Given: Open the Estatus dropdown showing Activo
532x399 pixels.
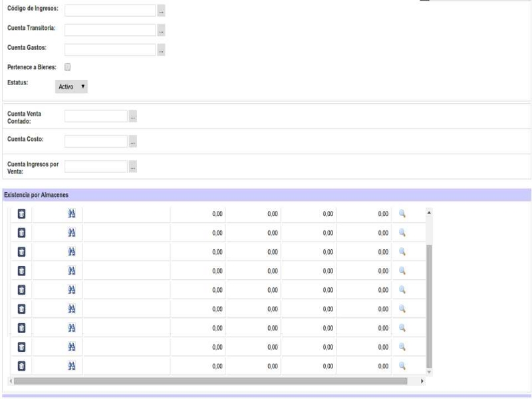Looking at the screenshot, I should 71,86.
